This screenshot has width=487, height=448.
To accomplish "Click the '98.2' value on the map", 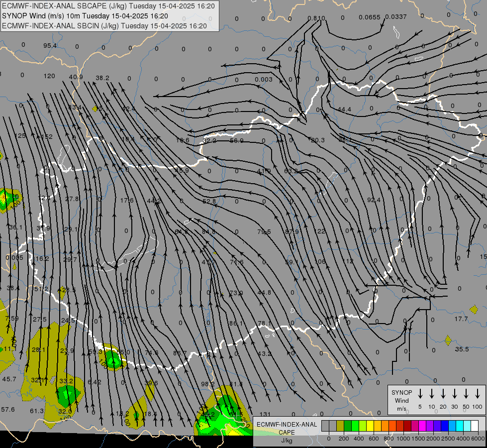I will pos(207,384).
